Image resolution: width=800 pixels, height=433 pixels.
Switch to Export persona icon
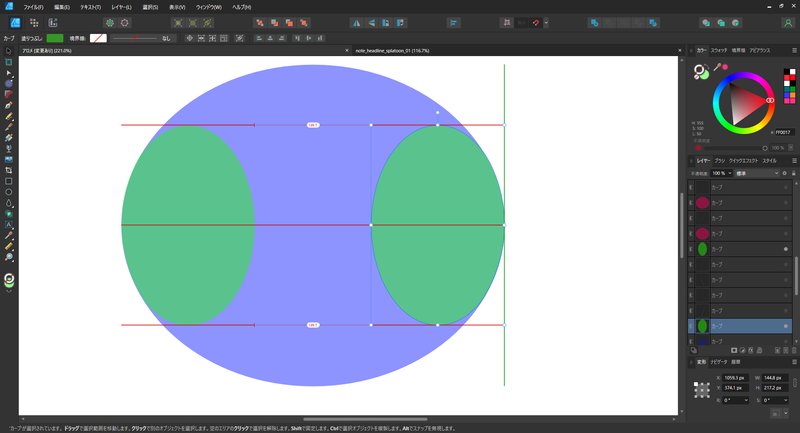(x=53, y=23)
